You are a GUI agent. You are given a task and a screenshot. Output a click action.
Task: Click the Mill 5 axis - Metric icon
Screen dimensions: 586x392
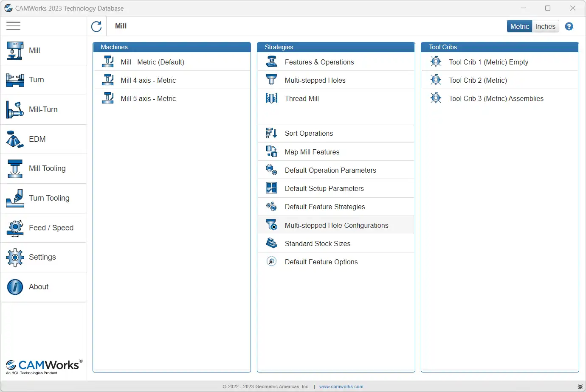coord(108,98)
